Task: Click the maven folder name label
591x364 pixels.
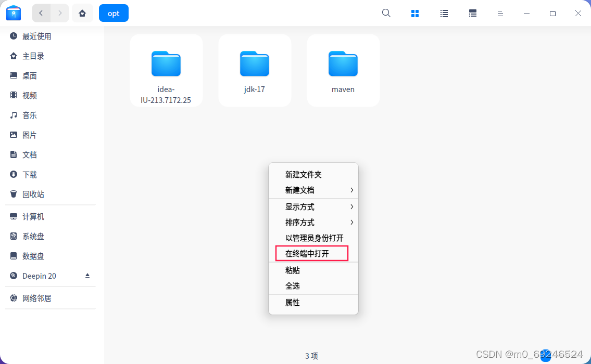Action: coord(343,89)
